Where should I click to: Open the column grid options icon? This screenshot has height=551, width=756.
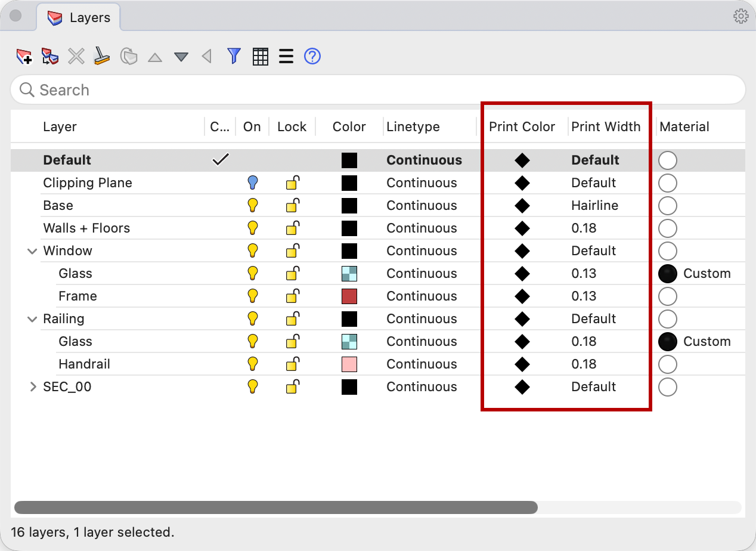point(261,57)
